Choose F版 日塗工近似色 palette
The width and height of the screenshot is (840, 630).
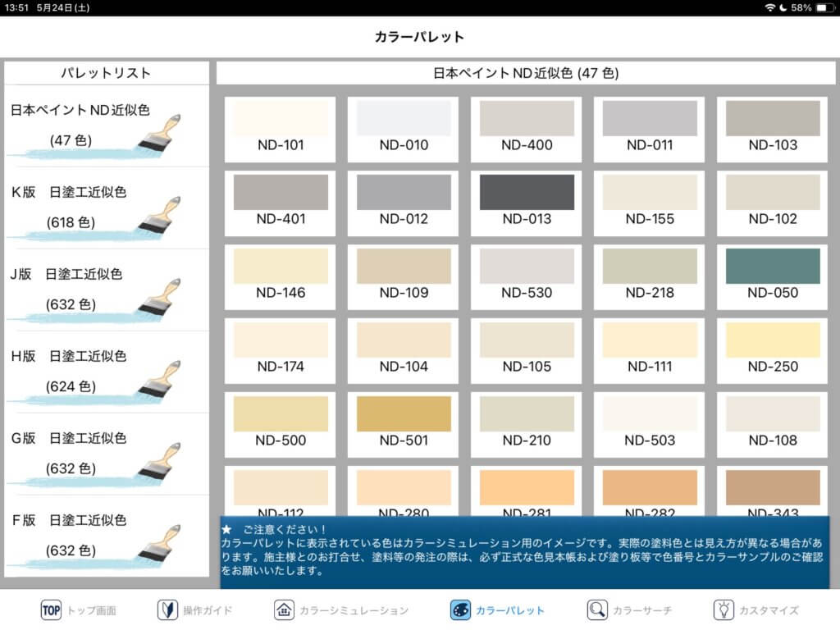point(107,536)
